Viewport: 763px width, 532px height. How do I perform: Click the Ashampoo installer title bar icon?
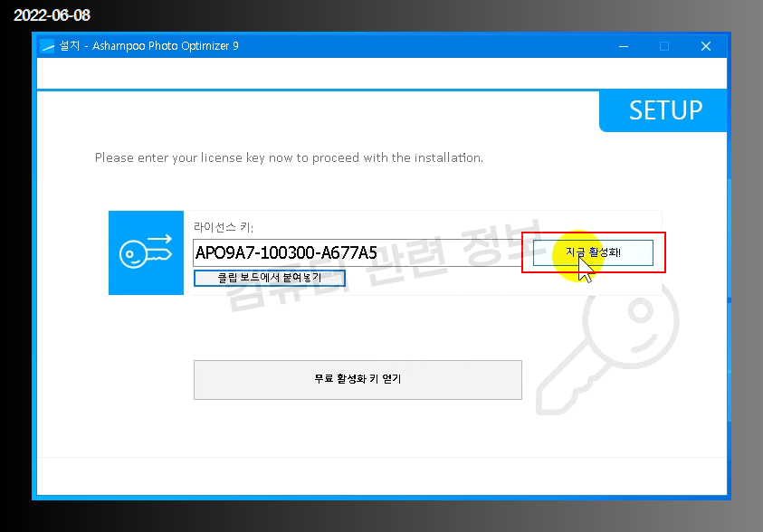point(47,46)
